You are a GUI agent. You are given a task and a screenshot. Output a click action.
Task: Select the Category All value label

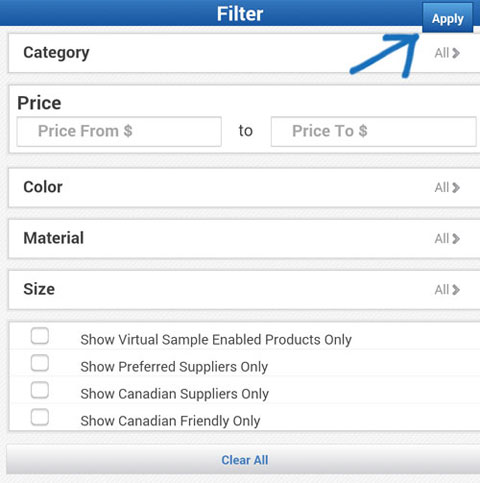point(442,53)
